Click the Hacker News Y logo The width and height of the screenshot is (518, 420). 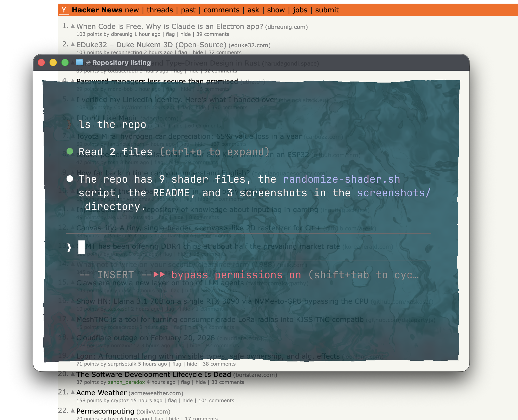click(64, 10)
